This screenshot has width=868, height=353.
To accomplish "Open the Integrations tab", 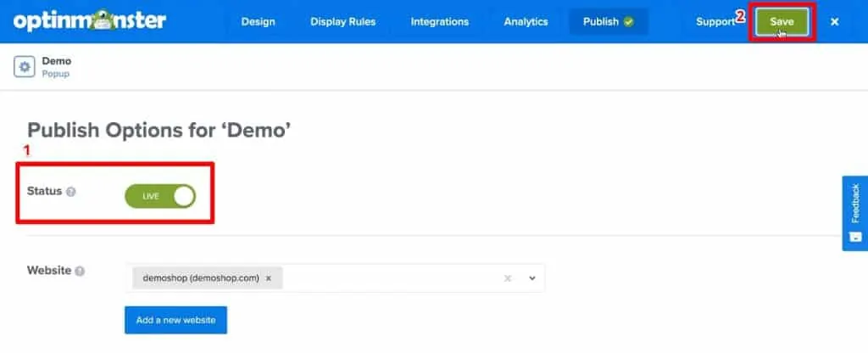I will pyautogui.click(x=440, y=21).
